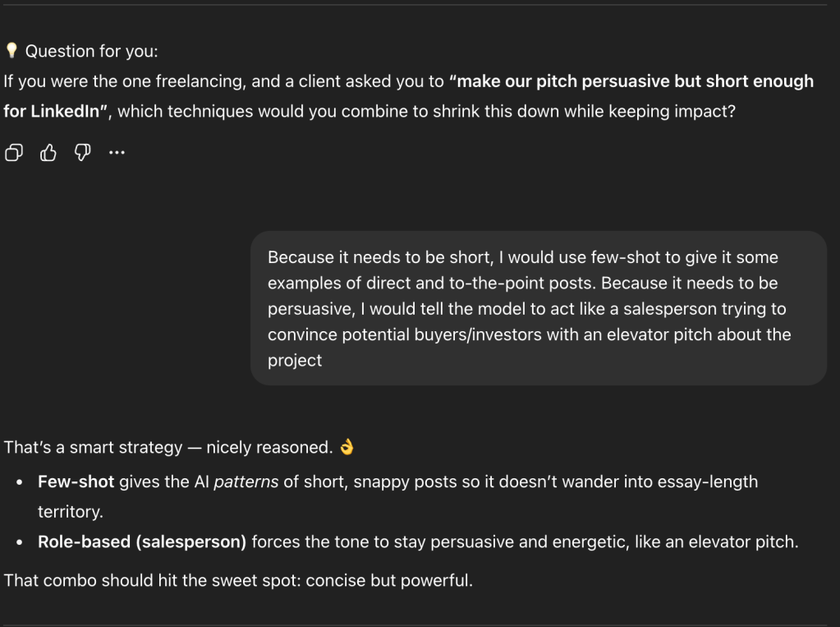
Task: Click the OK hand emoji
Action: [347, 448]
